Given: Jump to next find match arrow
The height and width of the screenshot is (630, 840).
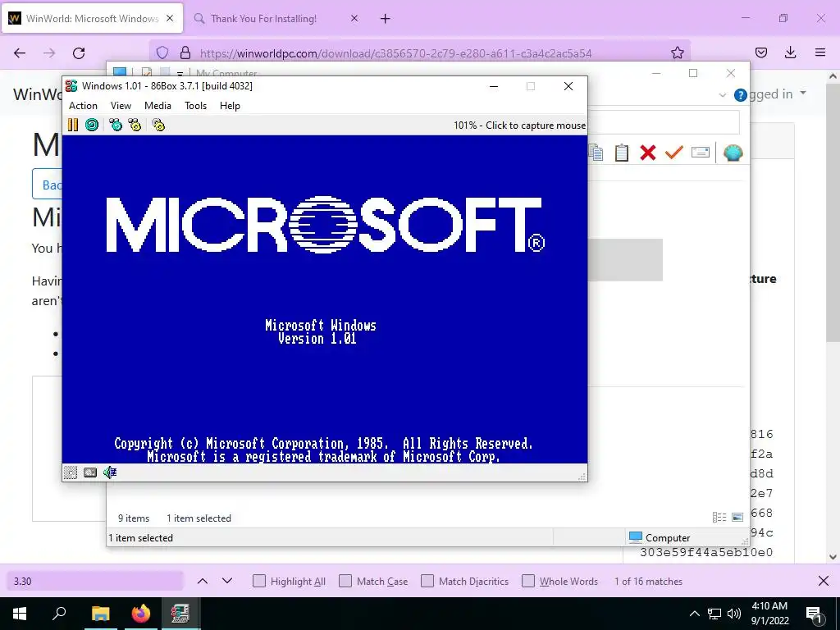Looking at the screenshot, I should point(227,581).
